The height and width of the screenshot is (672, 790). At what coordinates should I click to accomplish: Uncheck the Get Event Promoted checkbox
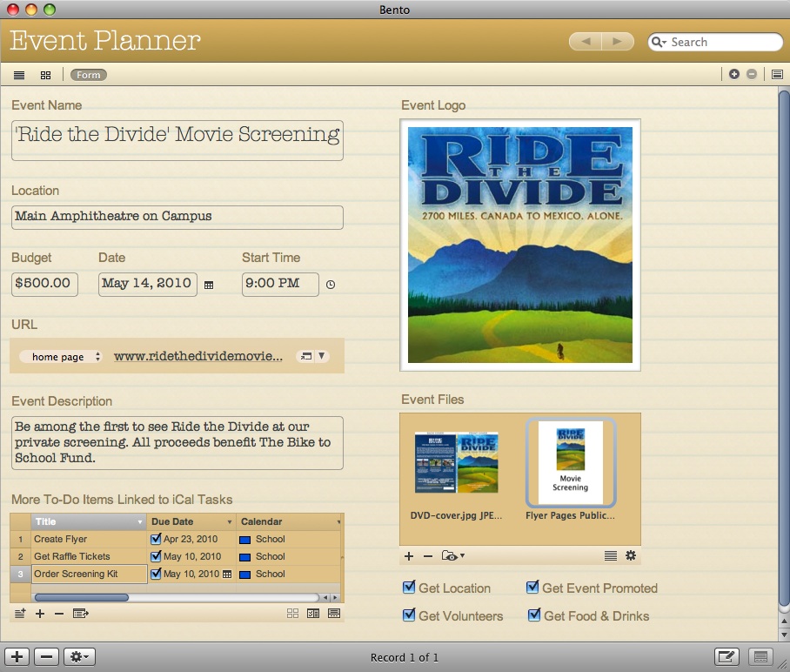coord(532,588)
